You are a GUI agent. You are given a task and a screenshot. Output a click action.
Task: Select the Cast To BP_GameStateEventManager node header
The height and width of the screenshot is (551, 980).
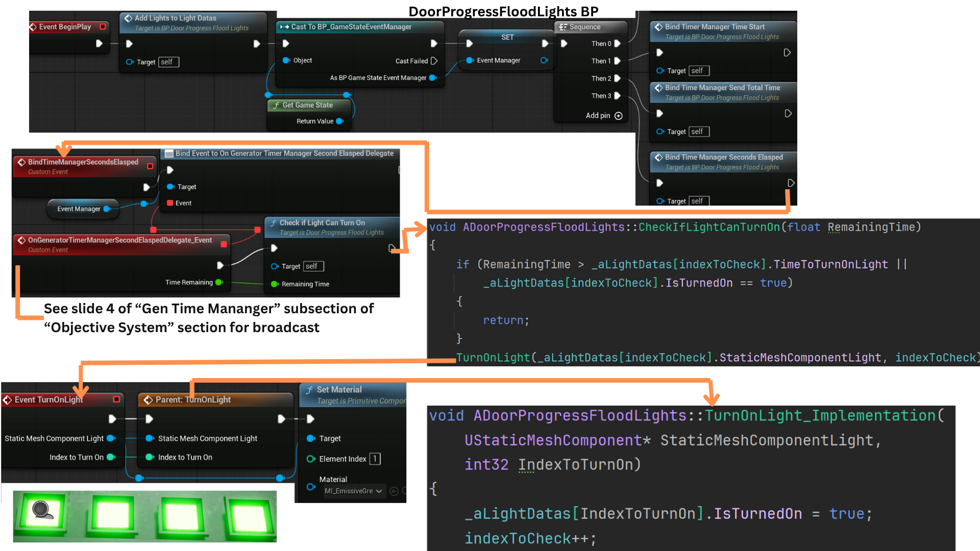[351, 27]
